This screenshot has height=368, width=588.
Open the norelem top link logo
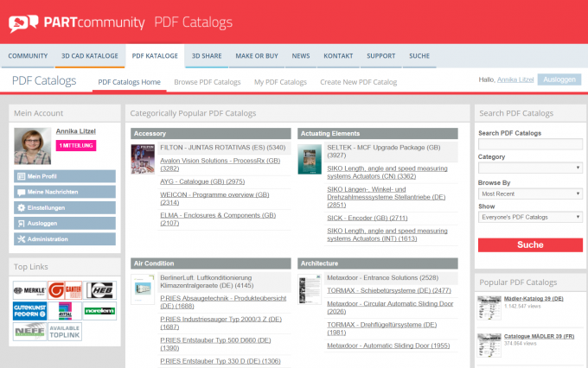tap(99, 311)
